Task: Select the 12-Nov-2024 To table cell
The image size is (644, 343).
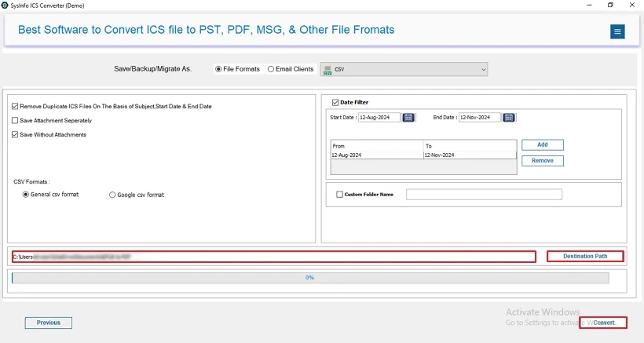Action: click(470, 155)
